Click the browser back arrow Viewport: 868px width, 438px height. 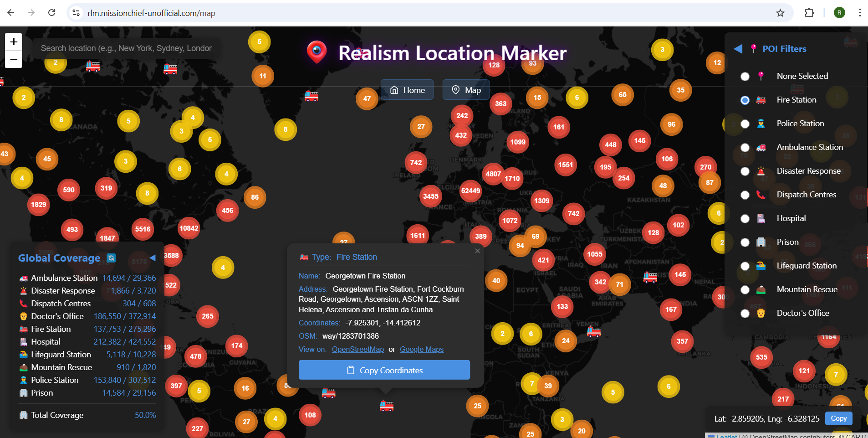[x=11, y=13]
